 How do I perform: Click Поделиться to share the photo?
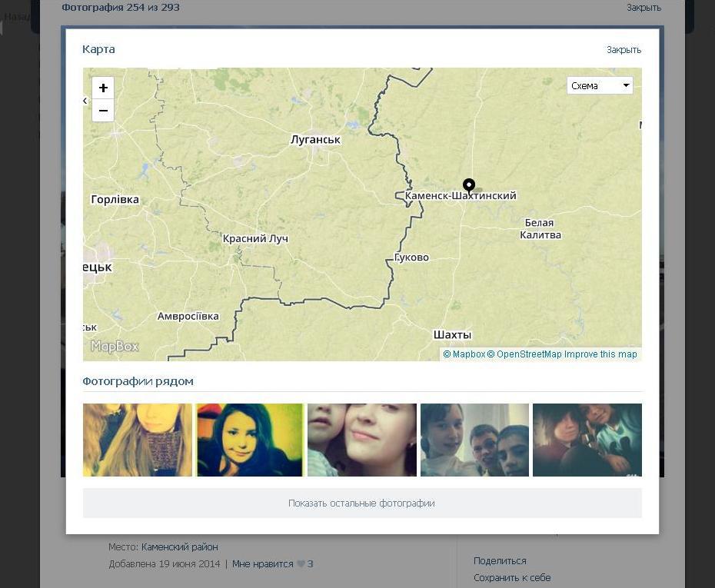[500, 561]
